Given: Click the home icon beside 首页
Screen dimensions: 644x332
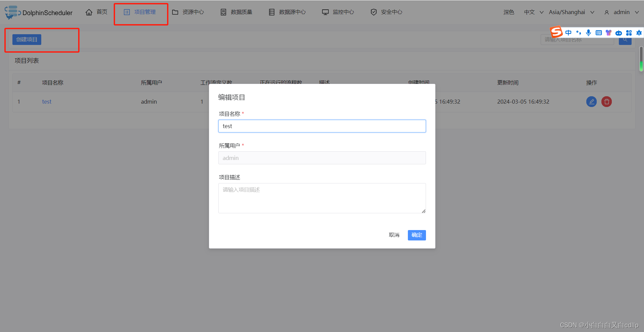Looking at the screenshot, I should tap(89, 12).
